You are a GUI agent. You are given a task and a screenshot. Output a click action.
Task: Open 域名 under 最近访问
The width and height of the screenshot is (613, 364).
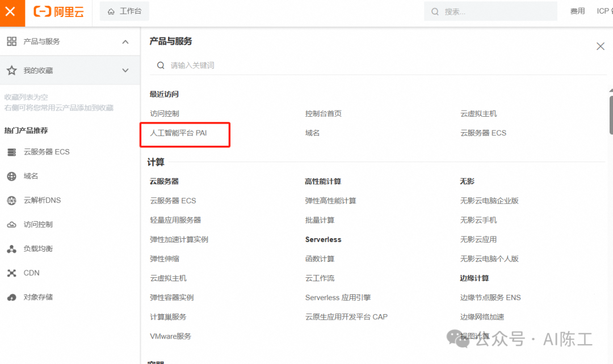(x=312, y=133)
